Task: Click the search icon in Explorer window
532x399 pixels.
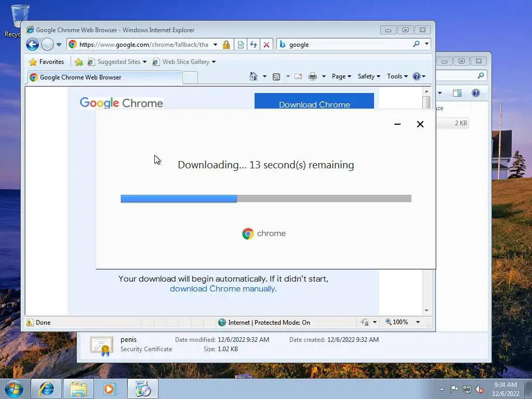Action: tap(481, 76)
